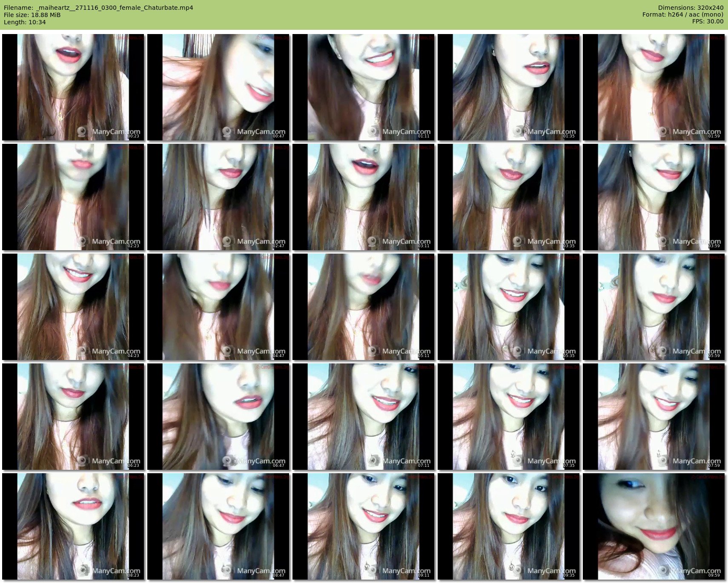Choose the final frame stamped 09:59

coord(654,526)
